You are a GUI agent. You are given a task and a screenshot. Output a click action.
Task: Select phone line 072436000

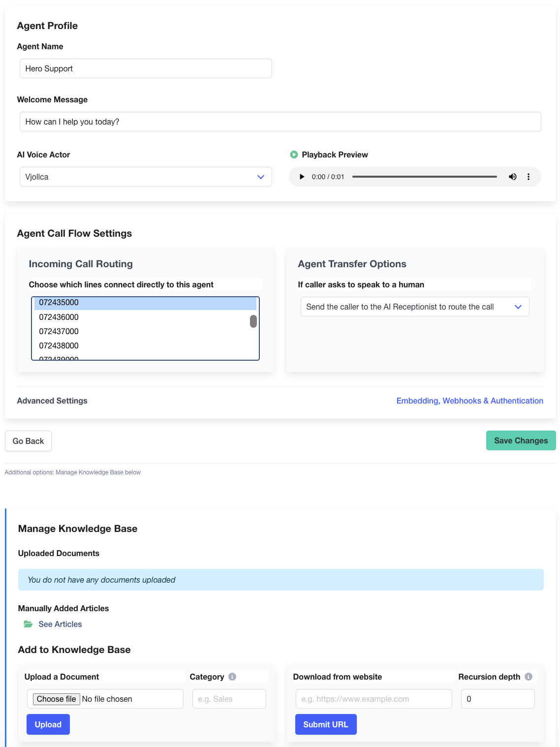tap(59, 317)
